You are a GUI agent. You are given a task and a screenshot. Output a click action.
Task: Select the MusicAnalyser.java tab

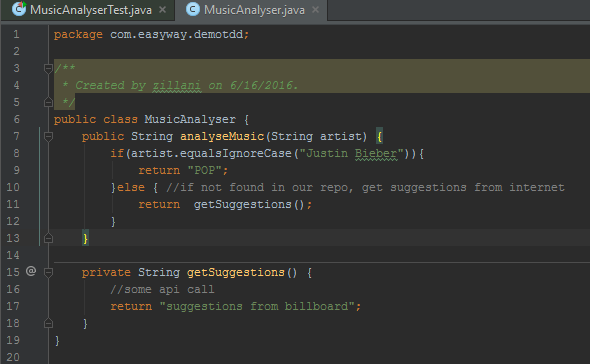coord(254,10)
